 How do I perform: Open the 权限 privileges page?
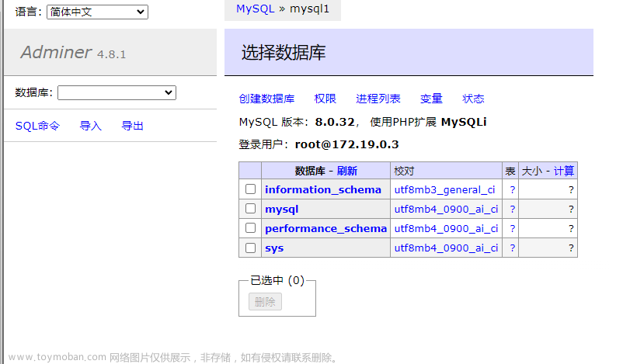(325, 99)
